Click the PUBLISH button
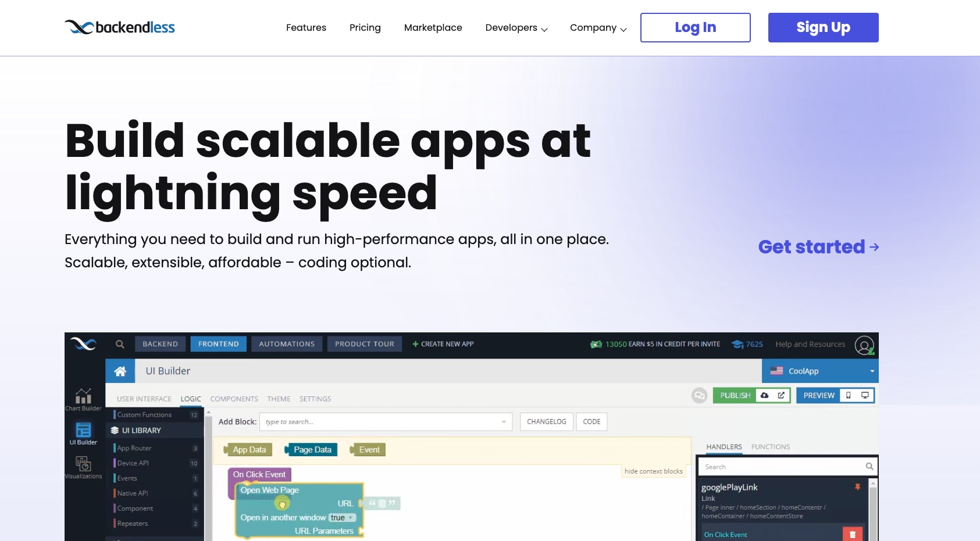 (x=735, y=395)
